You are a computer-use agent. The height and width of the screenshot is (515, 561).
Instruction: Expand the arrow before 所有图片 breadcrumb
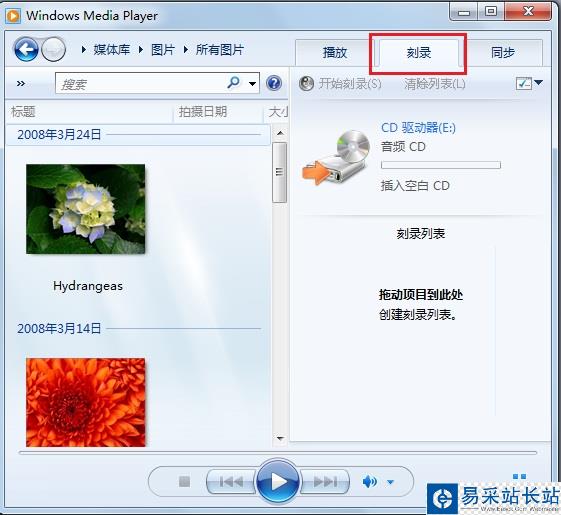point(186,49)
